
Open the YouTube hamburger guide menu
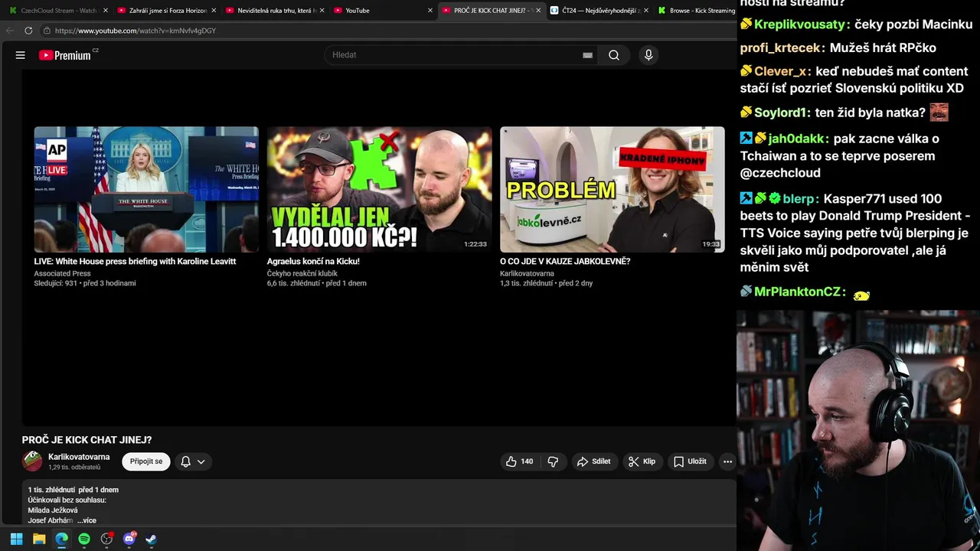[x=21, y=55]
